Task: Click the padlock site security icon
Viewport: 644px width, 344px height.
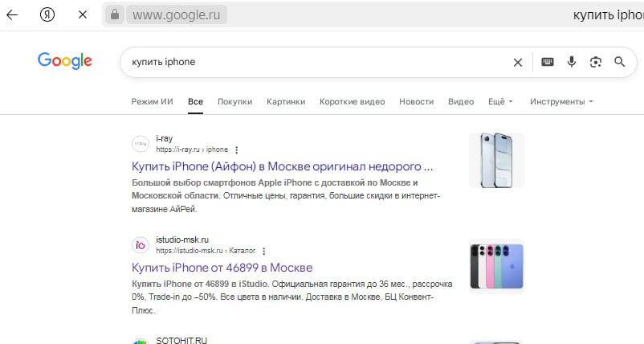Action: pos(115,15)
